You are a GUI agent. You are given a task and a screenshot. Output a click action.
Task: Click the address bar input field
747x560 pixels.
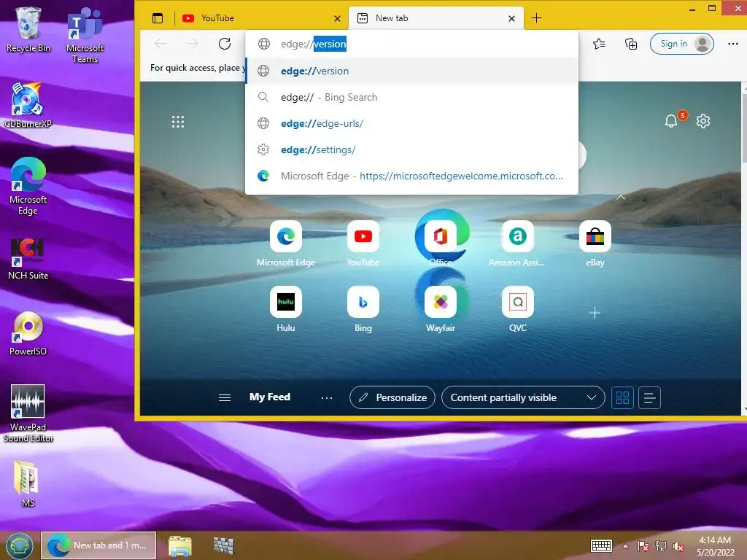coord(411,44)
